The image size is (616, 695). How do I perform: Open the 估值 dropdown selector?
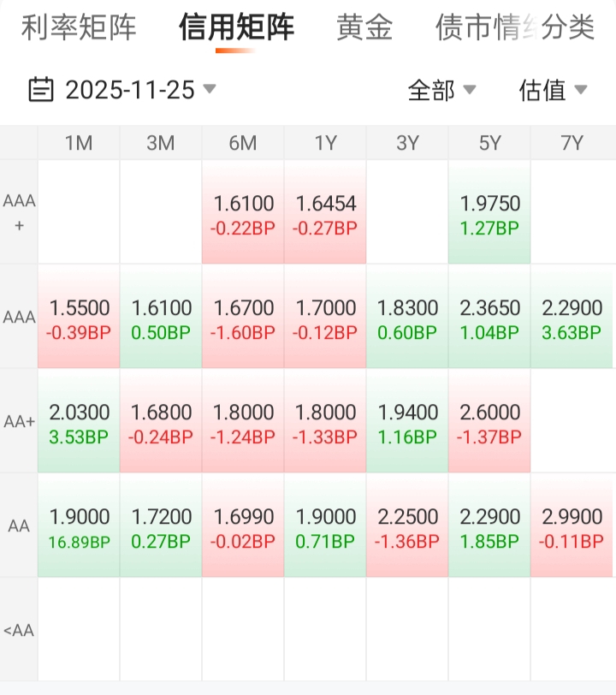[x=553, y=89]
